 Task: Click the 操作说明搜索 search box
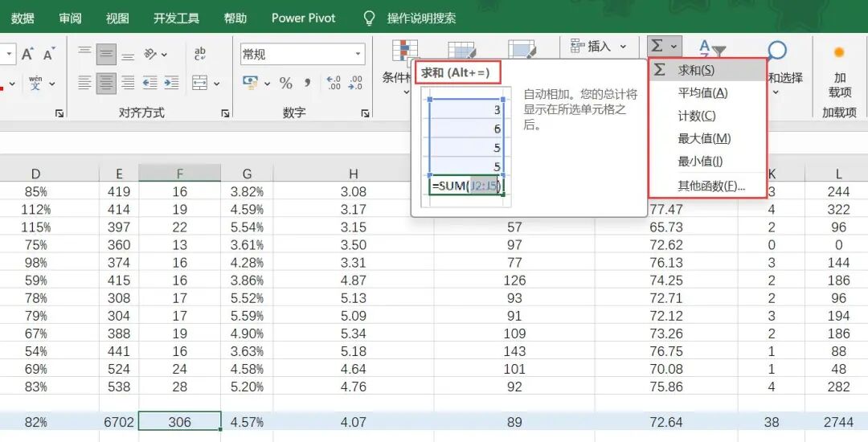(421, 18)
